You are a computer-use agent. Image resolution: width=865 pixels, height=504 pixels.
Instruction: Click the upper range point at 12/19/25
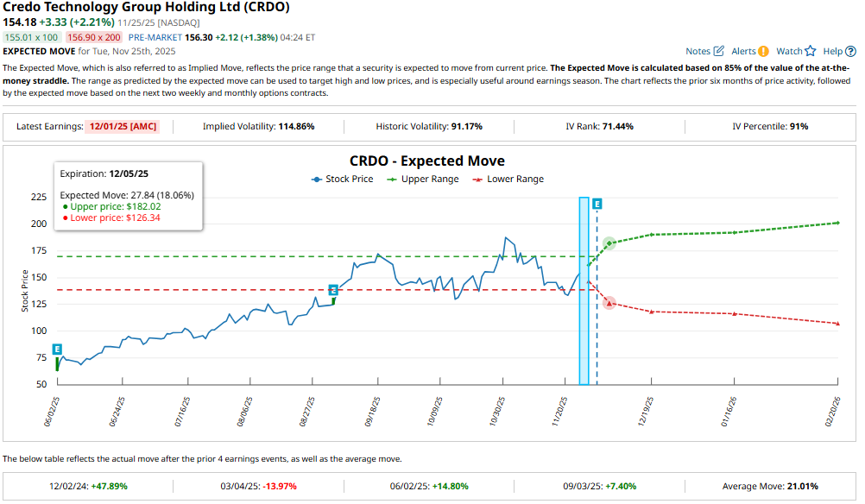pyautogui.click(x=651, y=234)
